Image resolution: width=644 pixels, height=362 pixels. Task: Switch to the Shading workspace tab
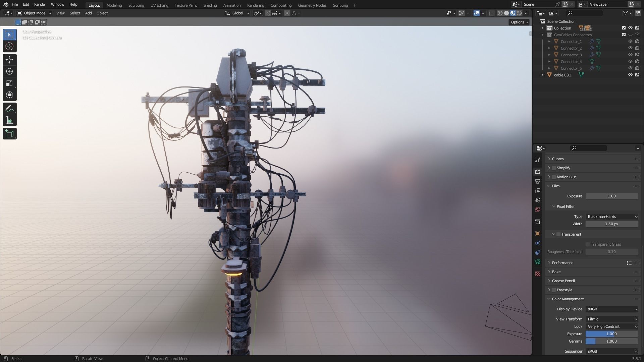coord(210,5)
